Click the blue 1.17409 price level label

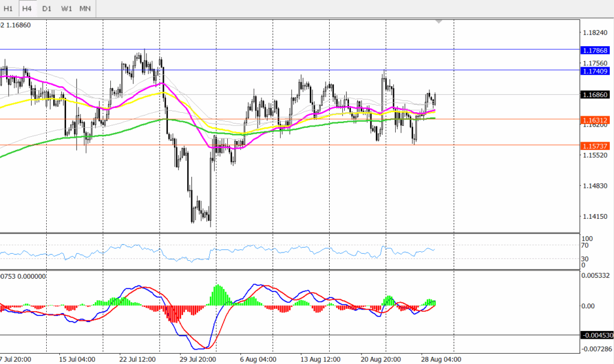pos(595,71)
